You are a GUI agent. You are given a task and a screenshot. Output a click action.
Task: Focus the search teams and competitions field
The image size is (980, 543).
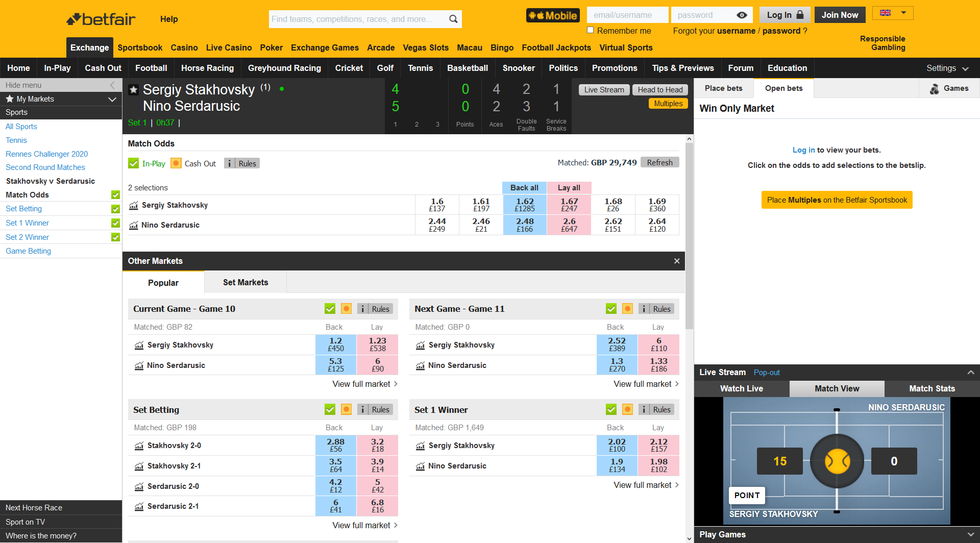(x=357, y=19)
